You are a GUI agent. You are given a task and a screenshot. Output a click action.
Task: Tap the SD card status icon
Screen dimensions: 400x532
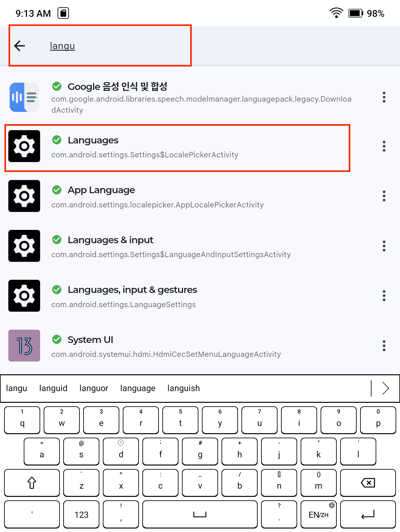(63, 13)
